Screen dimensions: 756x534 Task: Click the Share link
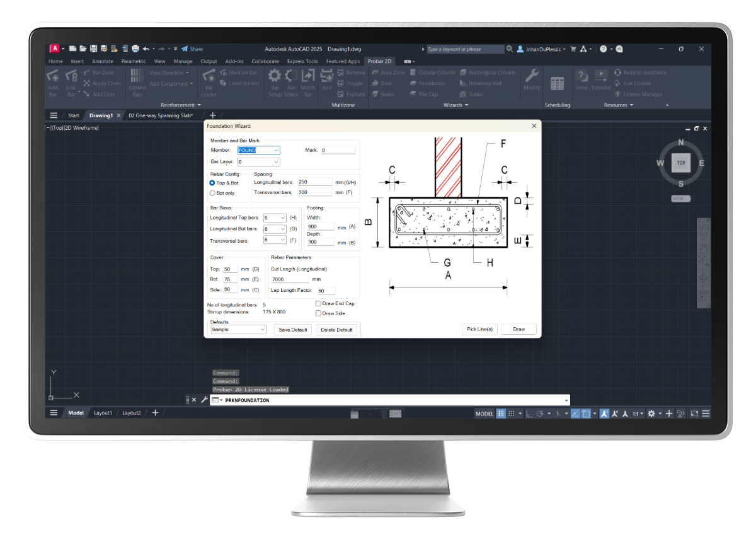point(192,49)
